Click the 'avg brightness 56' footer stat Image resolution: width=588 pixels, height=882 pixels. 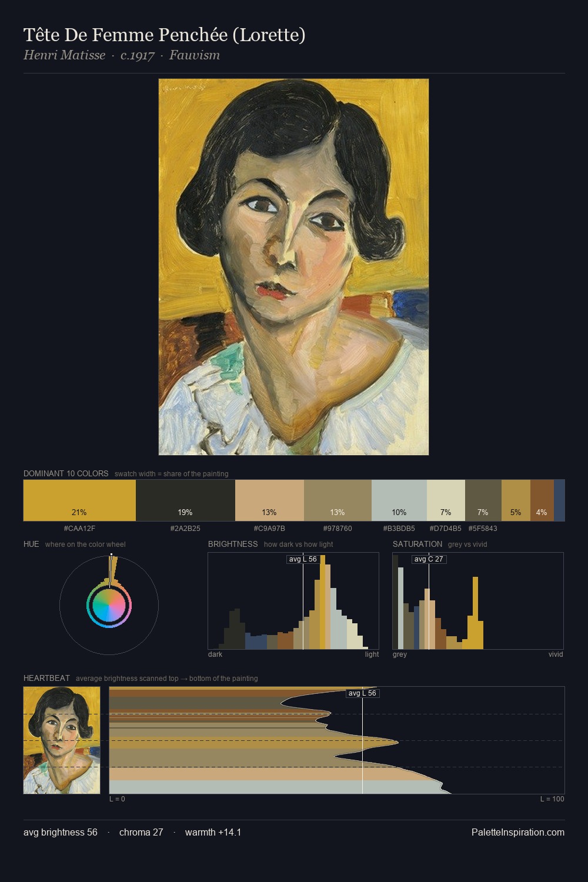[61, 832]
